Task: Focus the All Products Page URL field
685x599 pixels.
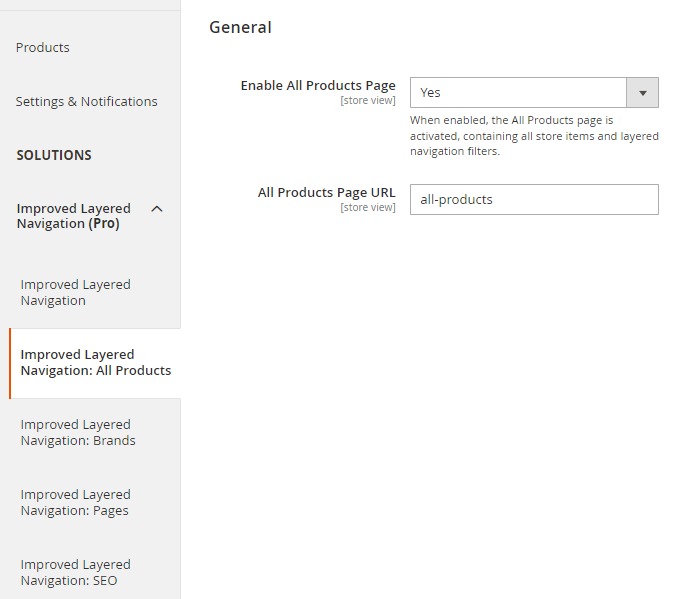Action: 534,199
